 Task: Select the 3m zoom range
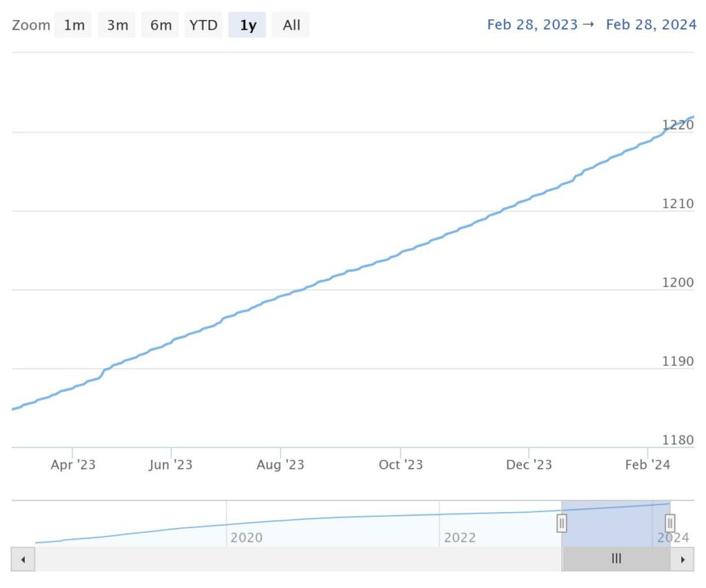pyautogui.click(x=117, y=25)
